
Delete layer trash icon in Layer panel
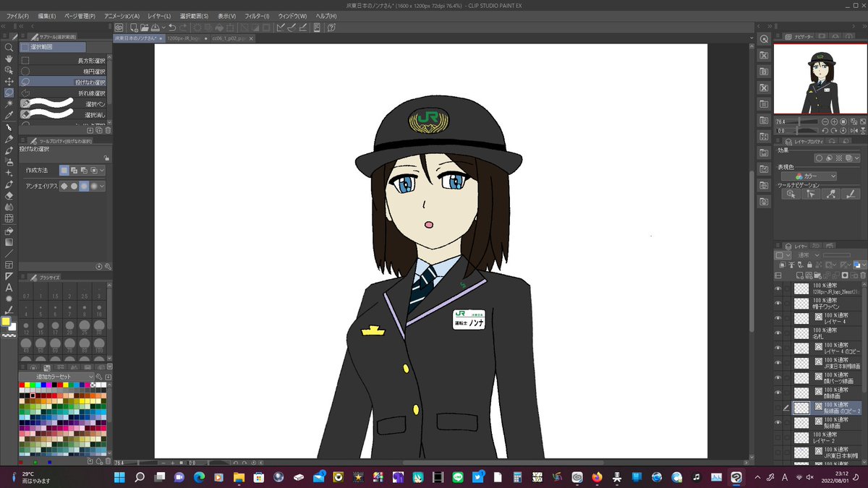pyautogui.click(x=861, y=275)
